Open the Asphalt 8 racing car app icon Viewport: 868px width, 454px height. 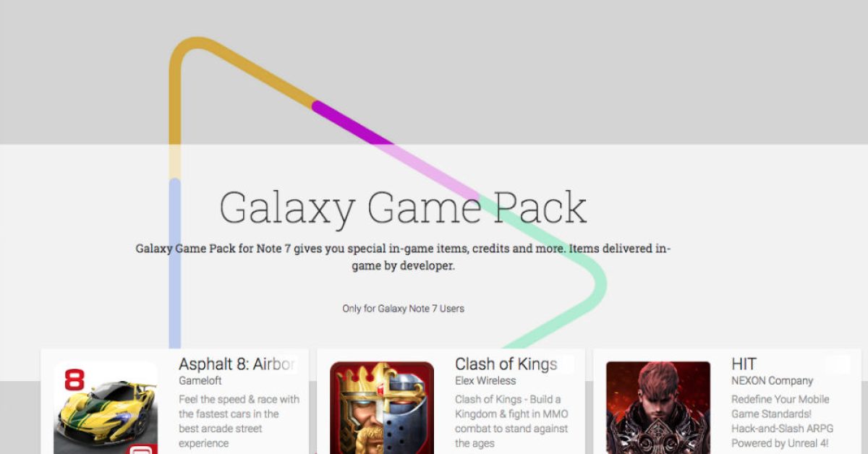(106, 408)
